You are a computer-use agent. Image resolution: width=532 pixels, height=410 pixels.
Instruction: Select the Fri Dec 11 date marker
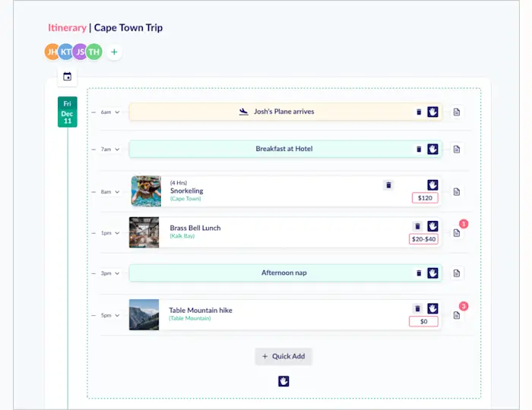[x=67, y=112]
